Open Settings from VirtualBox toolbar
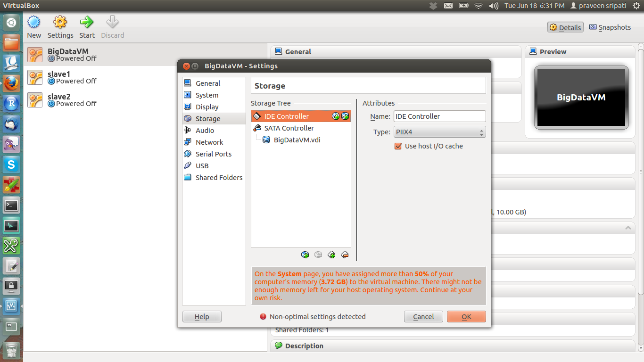Image resolution: width=644 pixels, height=362 pixels. click(x=60, y=27)
